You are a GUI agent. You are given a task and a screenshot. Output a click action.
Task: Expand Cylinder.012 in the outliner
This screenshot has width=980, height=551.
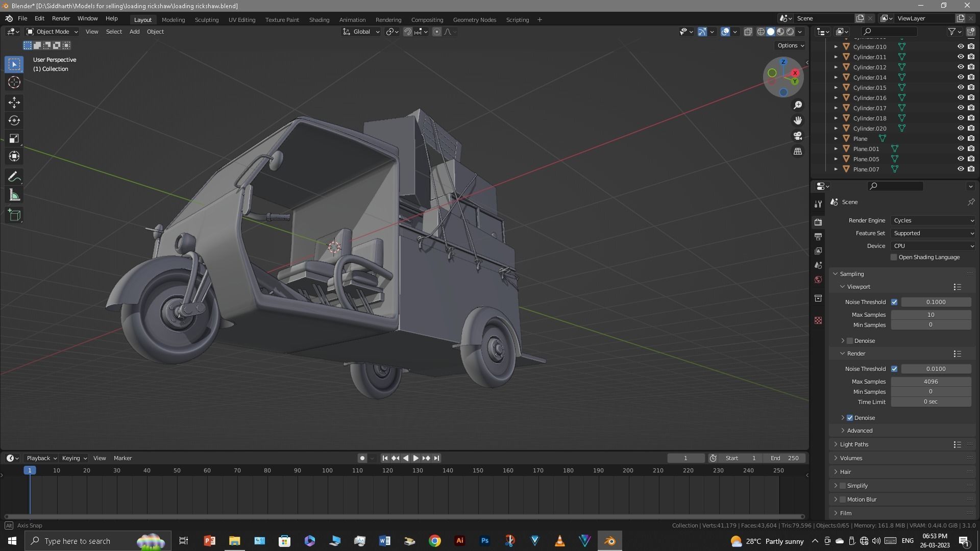click(x=836, y=67)
